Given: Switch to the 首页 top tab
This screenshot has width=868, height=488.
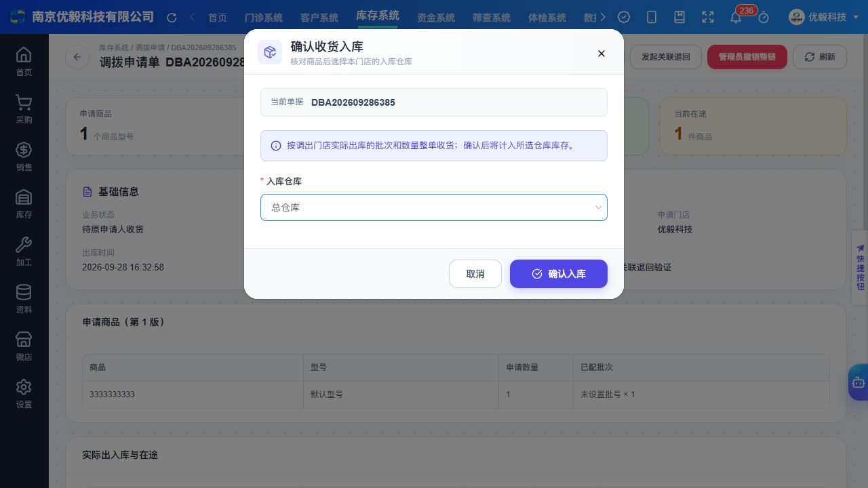Looking at the screenshot, I should tap(218, 18).
